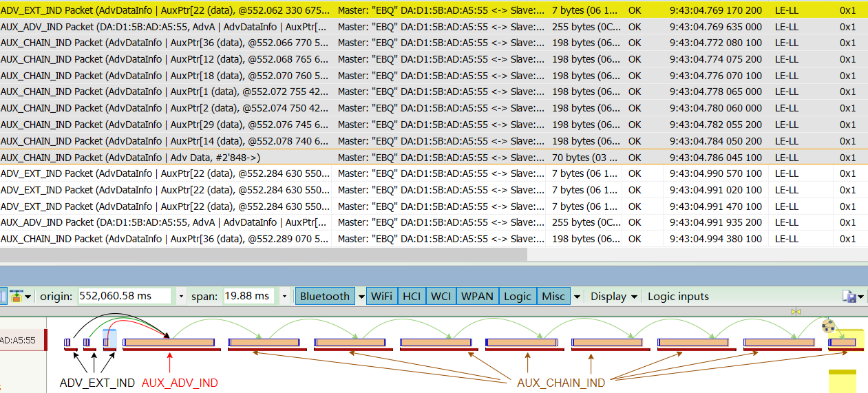Toggle the Bluetooth filter button

325,297
